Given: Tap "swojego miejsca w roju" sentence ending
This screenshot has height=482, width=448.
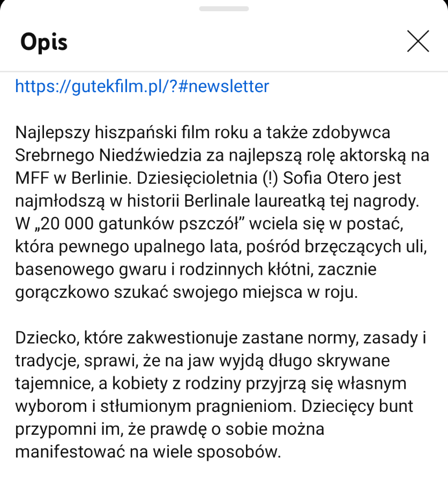Looking at the screenshot, I should pyautogui.click(x=265, y=292).
